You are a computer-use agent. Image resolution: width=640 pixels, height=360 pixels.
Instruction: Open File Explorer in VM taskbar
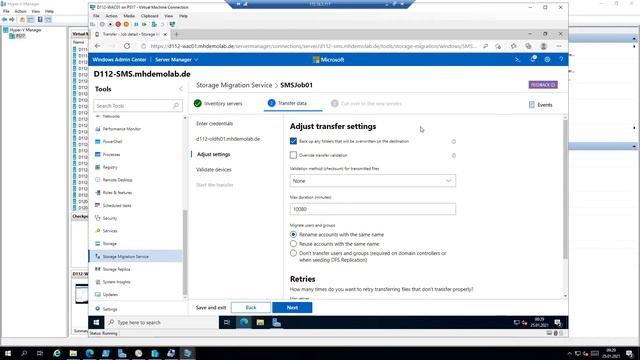point(260,322)
